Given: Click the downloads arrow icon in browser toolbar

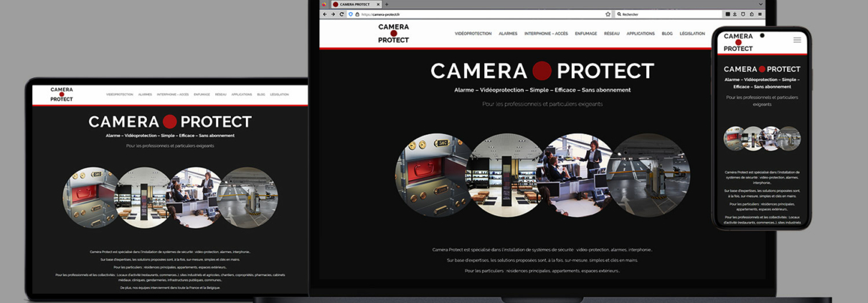Looking at the screenshot, I should pyautogui.click(x=735, y=14).
